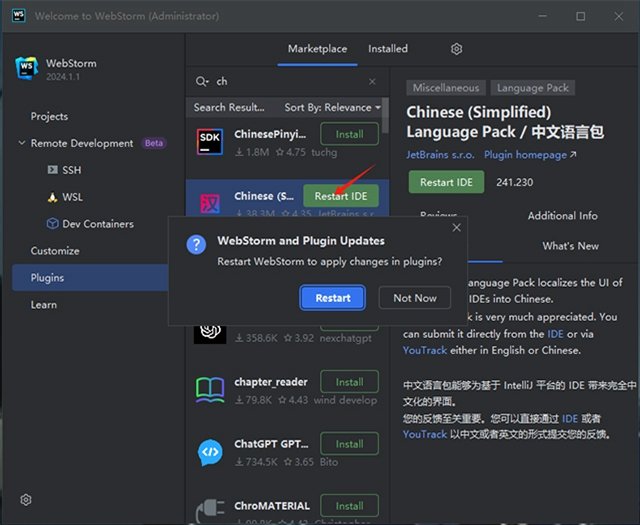The height and width of the screenshot is (525, 640).
Task: Select Plugins in the sidebar
Action: click(91, 278)
